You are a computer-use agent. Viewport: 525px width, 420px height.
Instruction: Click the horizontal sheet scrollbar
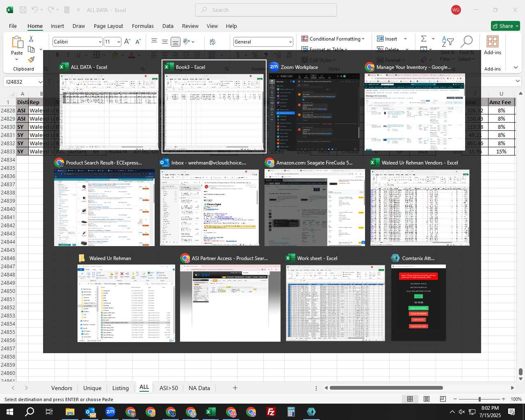point(386,388)
